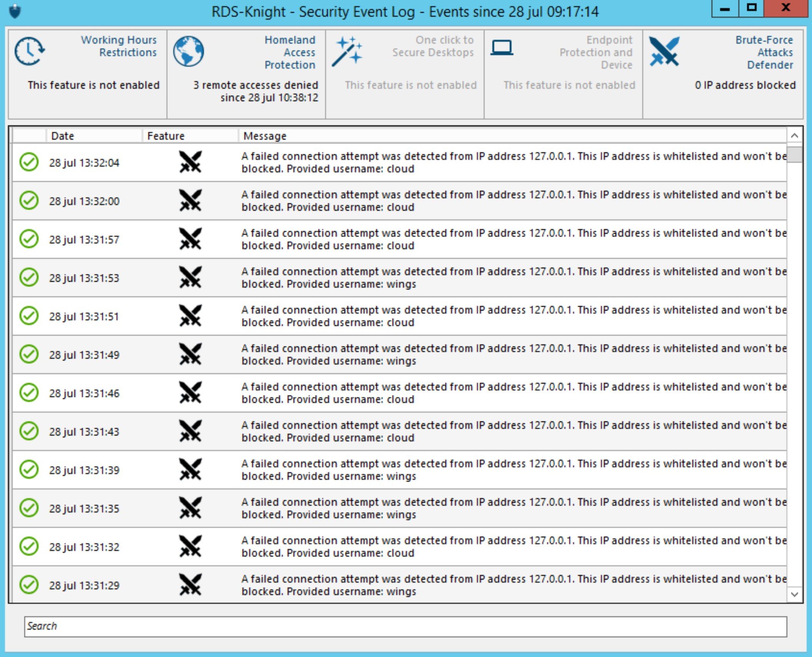This screenshot has width=812, height=657.
Task: Click green checkmark of the 13:32:04 event
Action: (x=29, y=162)
